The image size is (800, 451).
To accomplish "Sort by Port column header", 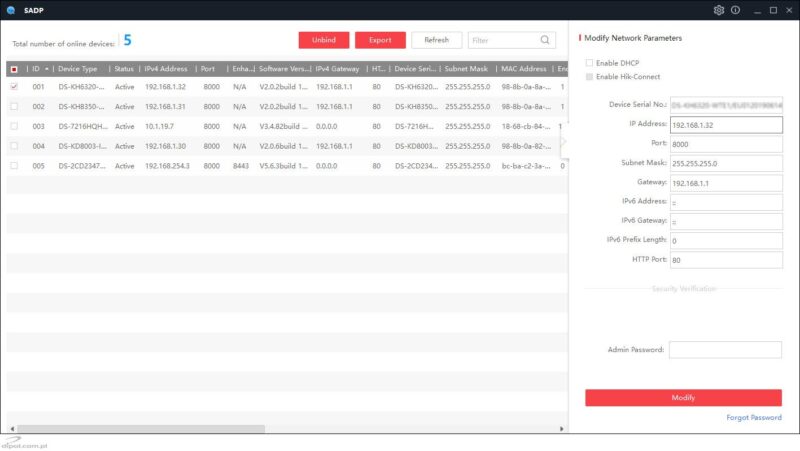I will (x=208, y=69).
